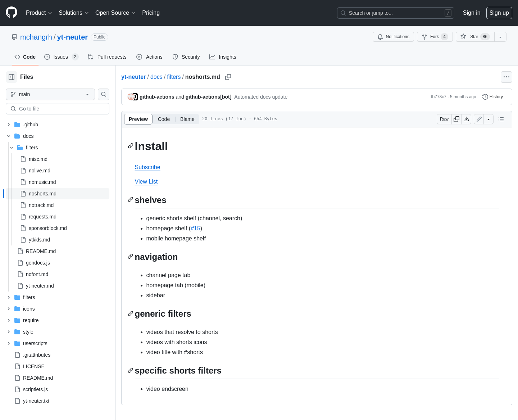This screenshot has width=518, height=420.
Task: Switch to Code view of file
Action: click(164, 119)
